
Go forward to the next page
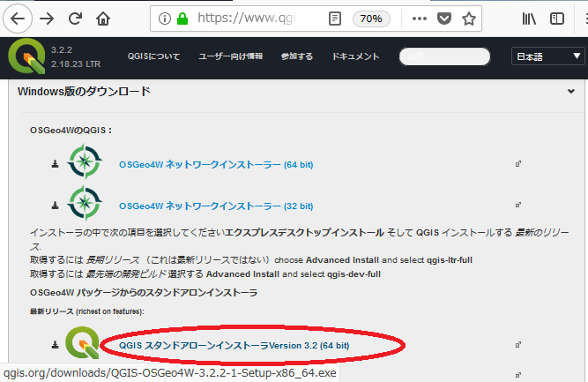click(x=47, y=19)
